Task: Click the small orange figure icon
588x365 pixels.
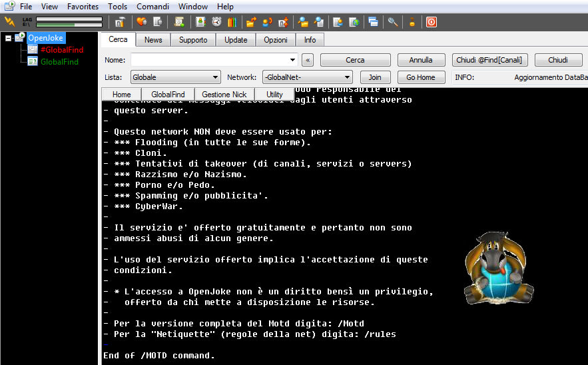Action: 412,22
